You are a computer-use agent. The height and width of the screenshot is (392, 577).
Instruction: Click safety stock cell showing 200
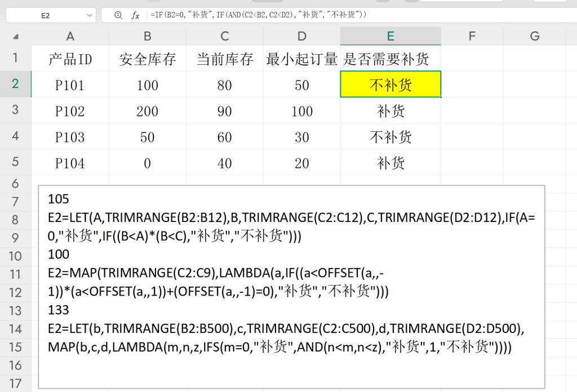click(x=147, y=111)
